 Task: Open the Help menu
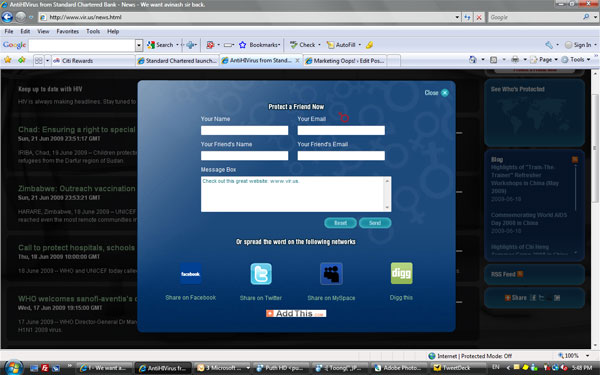pos(113,31)
